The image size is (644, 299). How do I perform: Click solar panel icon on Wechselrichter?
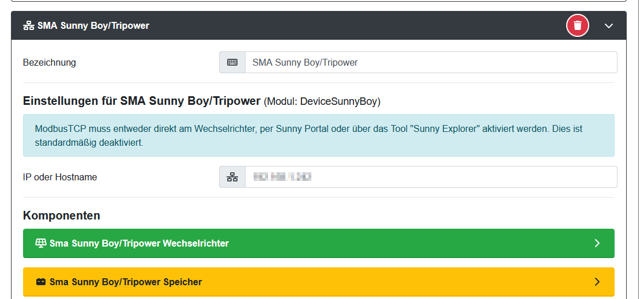41,243
